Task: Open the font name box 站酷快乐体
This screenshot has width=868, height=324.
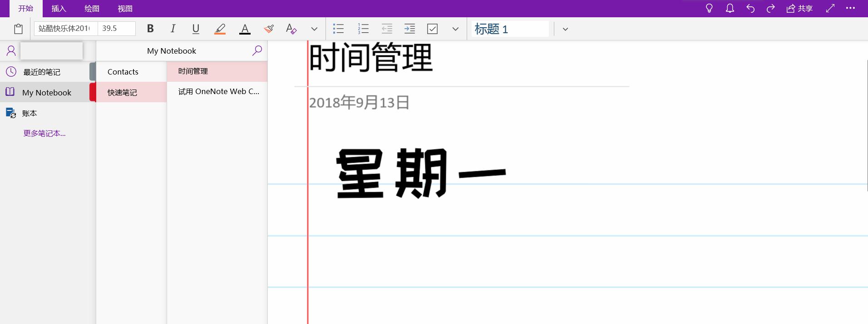Action: click(66, 29)
